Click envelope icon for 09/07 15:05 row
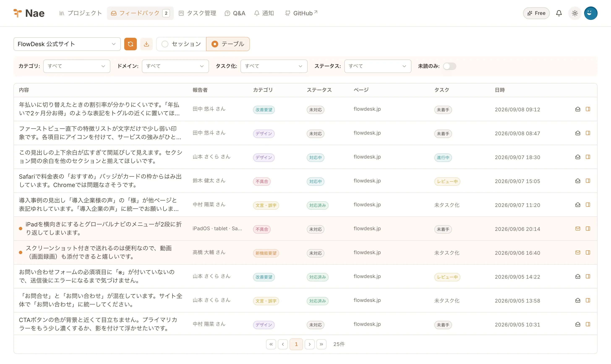Image resolution: width=611 pixels, height=364 pixels. (x=578, y=181)
